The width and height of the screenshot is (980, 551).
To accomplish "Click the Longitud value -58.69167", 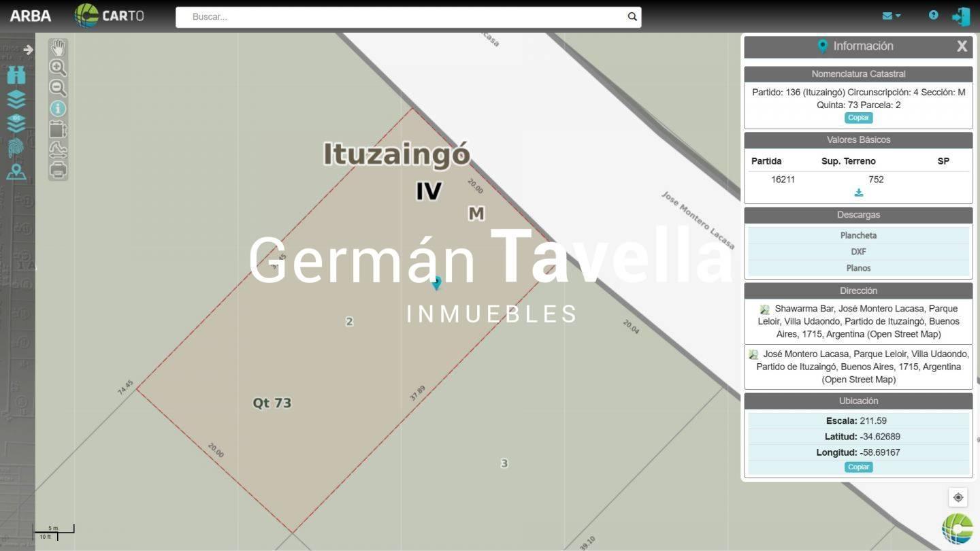I will [880, 452].
